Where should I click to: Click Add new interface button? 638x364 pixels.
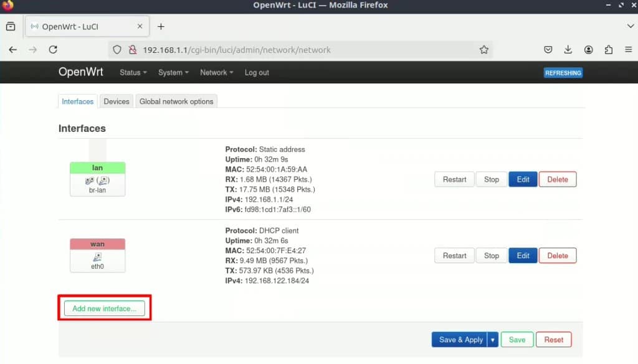[104, 309]
